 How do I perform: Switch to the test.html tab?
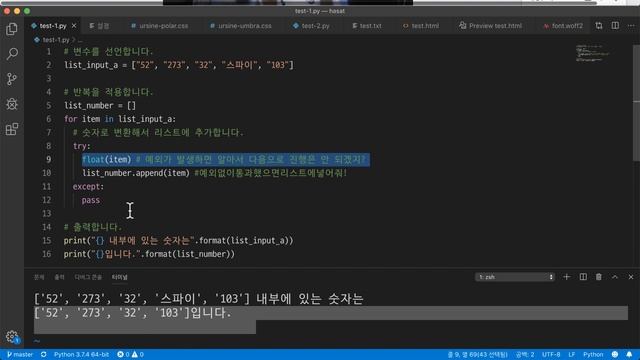pyautogui.click(x=421, y=26)
